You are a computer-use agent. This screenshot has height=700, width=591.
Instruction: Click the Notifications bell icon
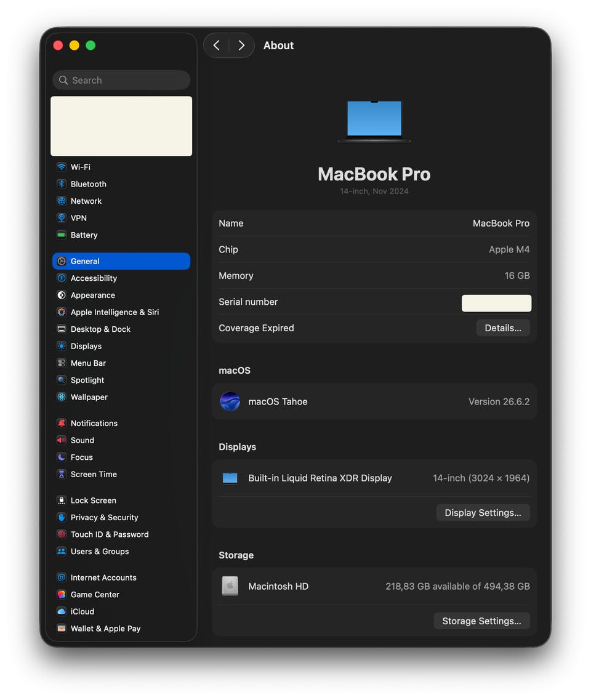pyautogui.click(x=62, y=423)
